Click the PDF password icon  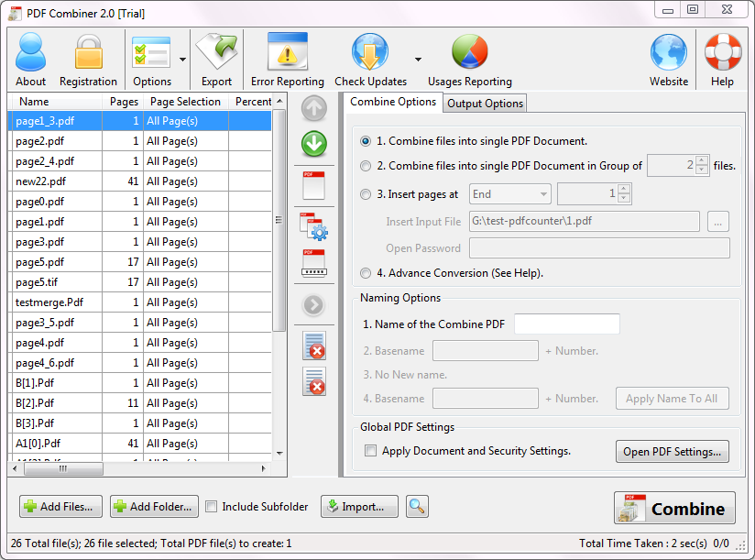coord(314,263)
